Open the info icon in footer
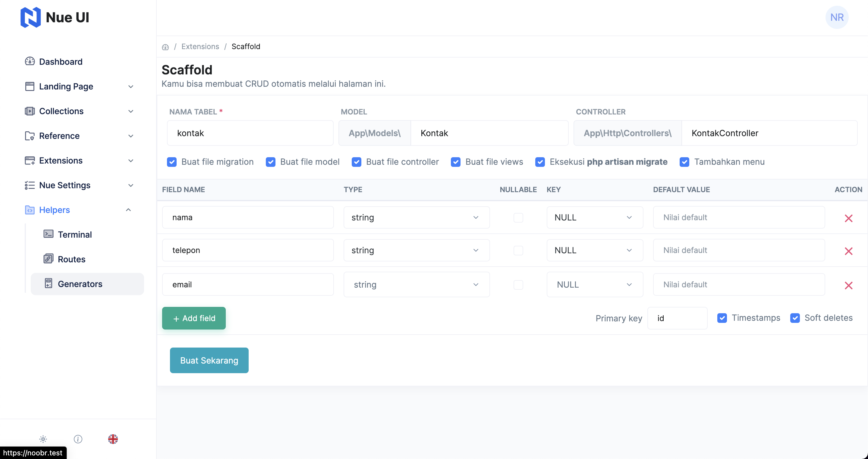The image size is (868, 459). click(78, 439)
